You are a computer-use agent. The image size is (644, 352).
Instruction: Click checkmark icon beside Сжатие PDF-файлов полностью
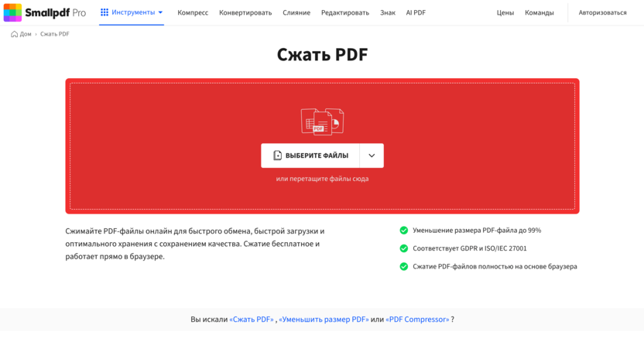404,266
